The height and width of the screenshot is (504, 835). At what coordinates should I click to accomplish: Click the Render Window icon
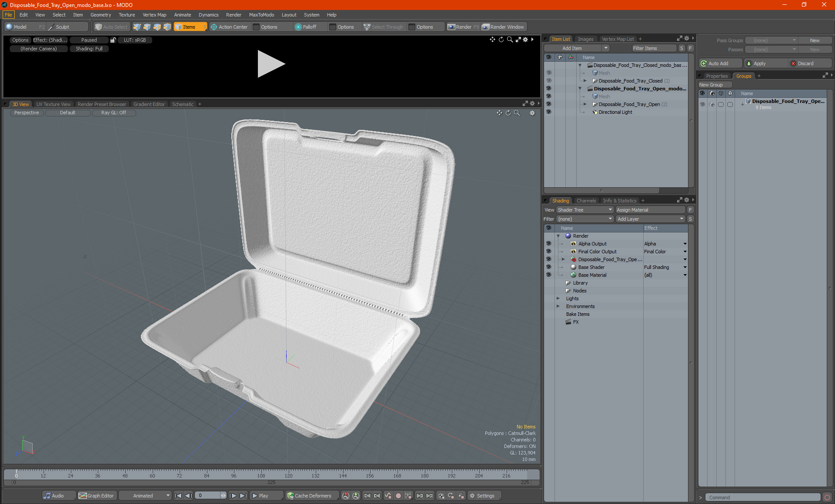(486, 27)
